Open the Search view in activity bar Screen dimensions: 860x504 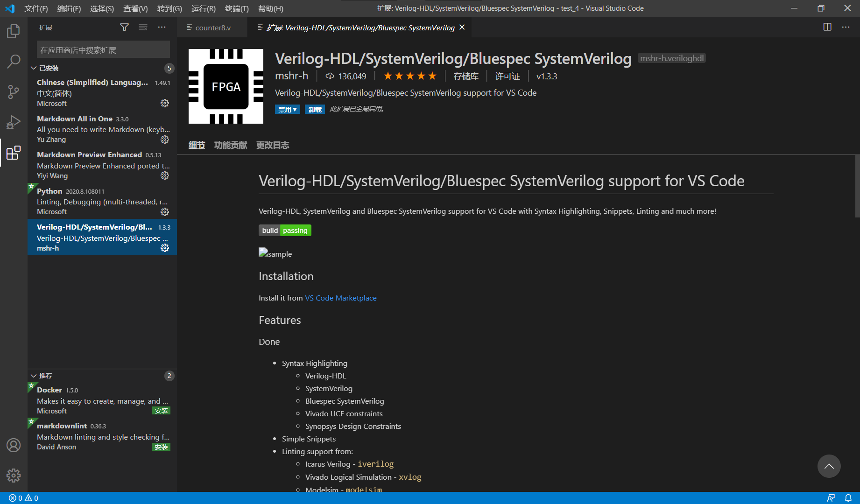coord(14,61)
